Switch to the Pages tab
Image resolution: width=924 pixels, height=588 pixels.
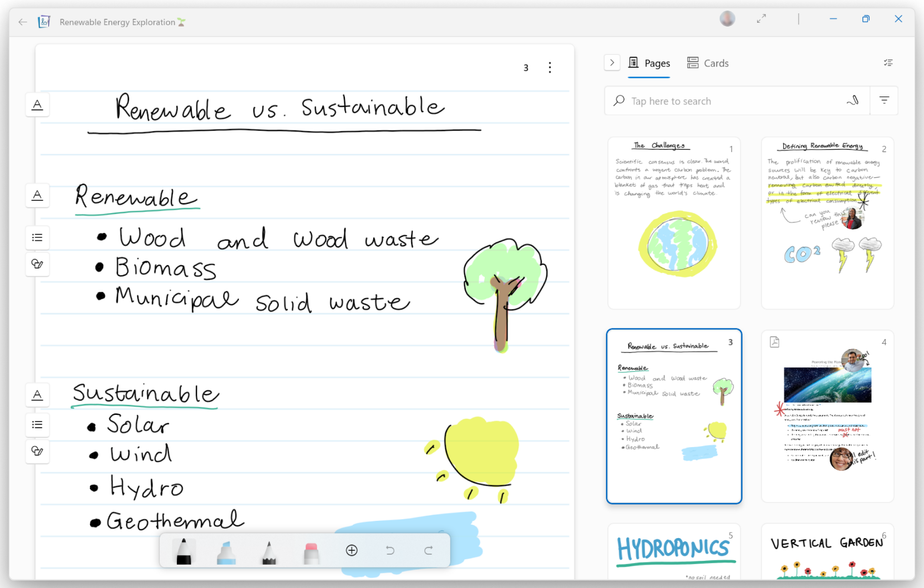[649, 63]
